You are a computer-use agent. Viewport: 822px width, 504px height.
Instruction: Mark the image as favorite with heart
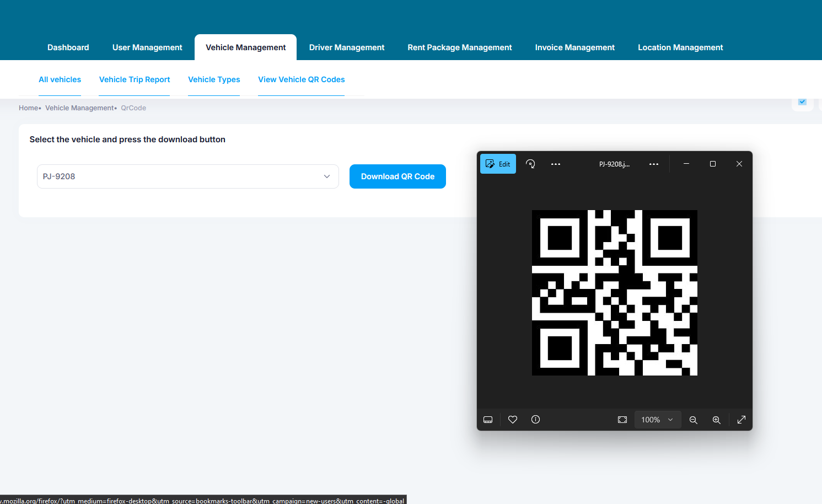click(x=513, y=420)
